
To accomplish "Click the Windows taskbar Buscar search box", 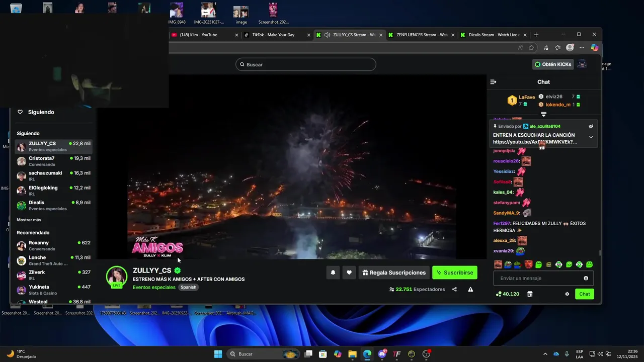I will (264, 354).
